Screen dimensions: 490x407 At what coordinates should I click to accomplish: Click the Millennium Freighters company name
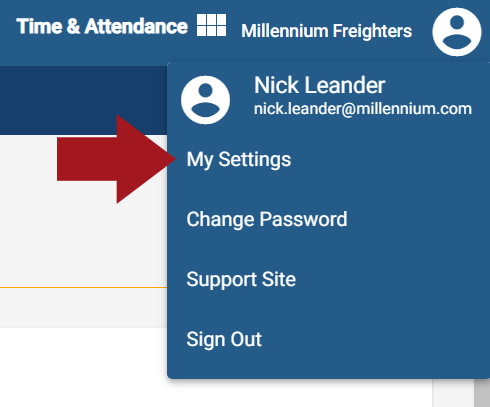point(326,31)
